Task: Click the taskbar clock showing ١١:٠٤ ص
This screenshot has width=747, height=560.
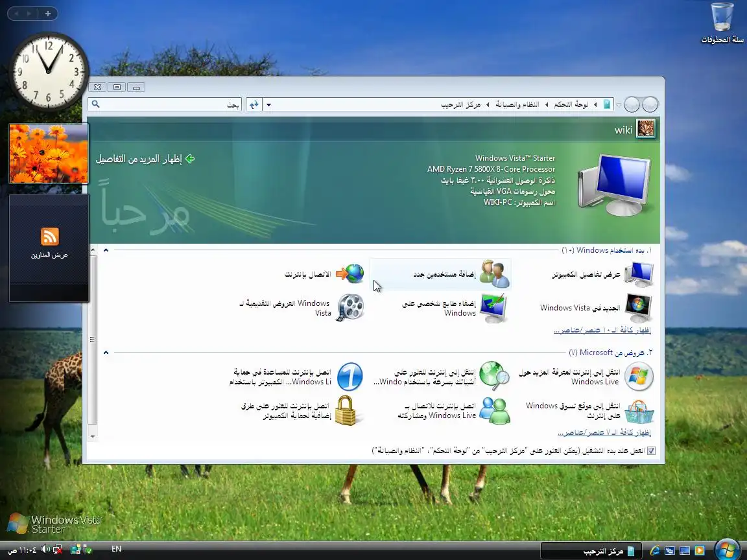Action: coord(23,550)
